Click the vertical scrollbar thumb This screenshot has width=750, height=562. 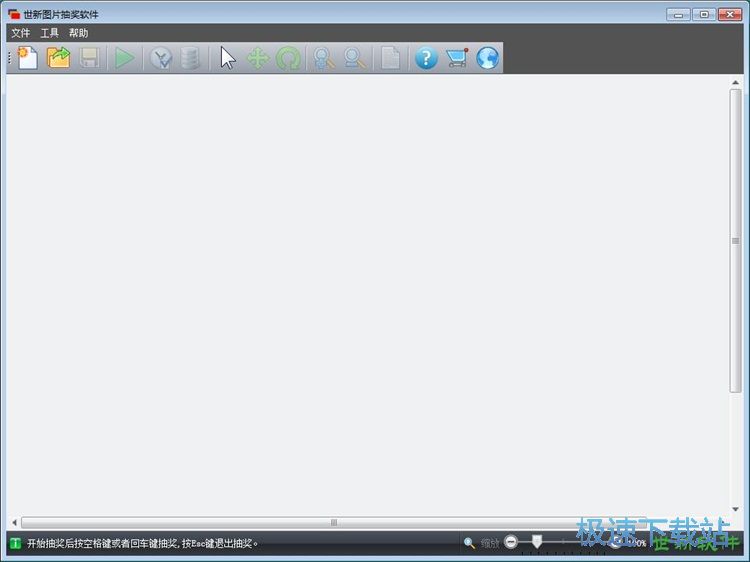coord(735,241)
